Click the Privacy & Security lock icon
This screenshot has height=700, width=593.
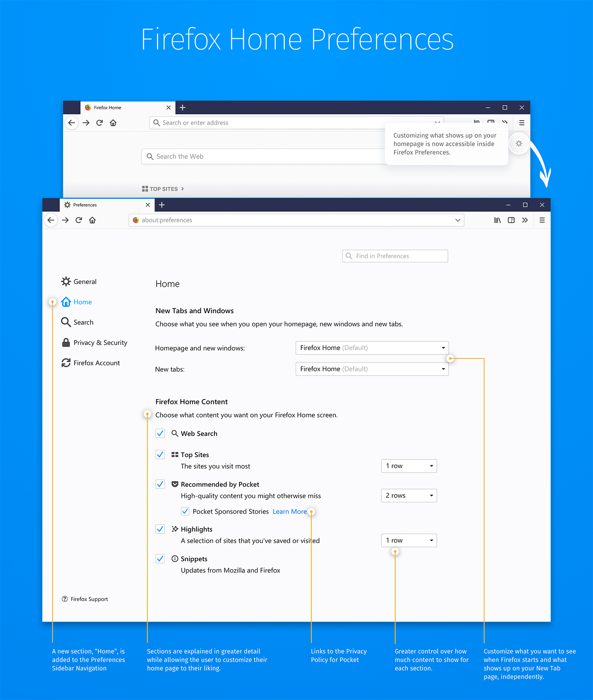tap(66, 342)
